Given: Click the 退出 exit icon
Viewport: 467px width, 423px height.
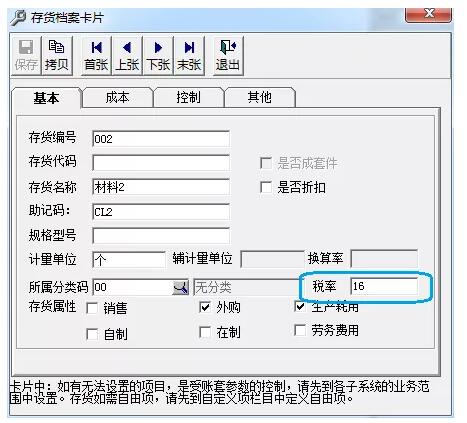Looking at the screenshot, I should [228, 56].
